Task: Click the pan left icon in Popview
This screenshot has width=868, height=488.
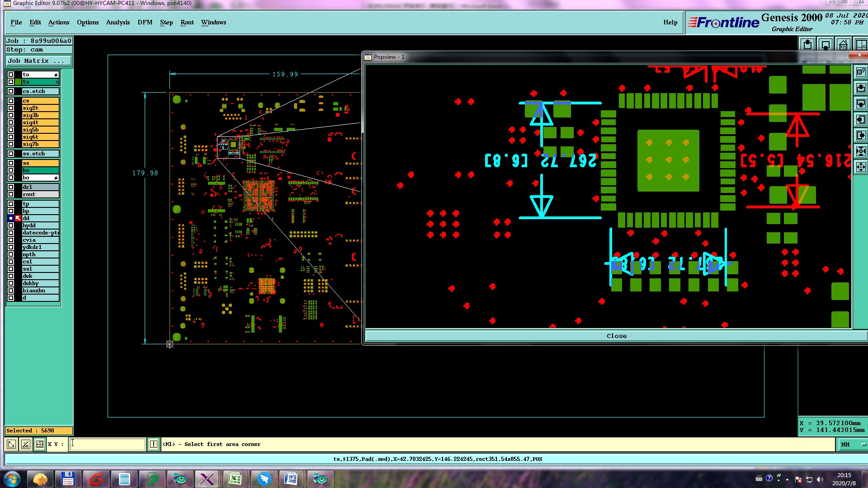Action: tap(861, 120)
